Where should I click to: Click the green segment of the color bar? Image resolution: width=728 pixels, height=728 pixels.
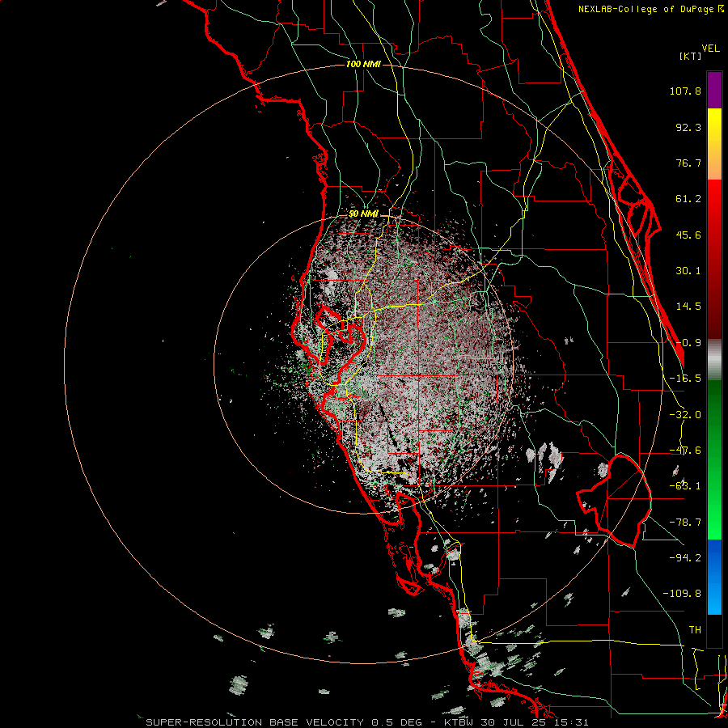pyautogui.click(x=714, y=459)
